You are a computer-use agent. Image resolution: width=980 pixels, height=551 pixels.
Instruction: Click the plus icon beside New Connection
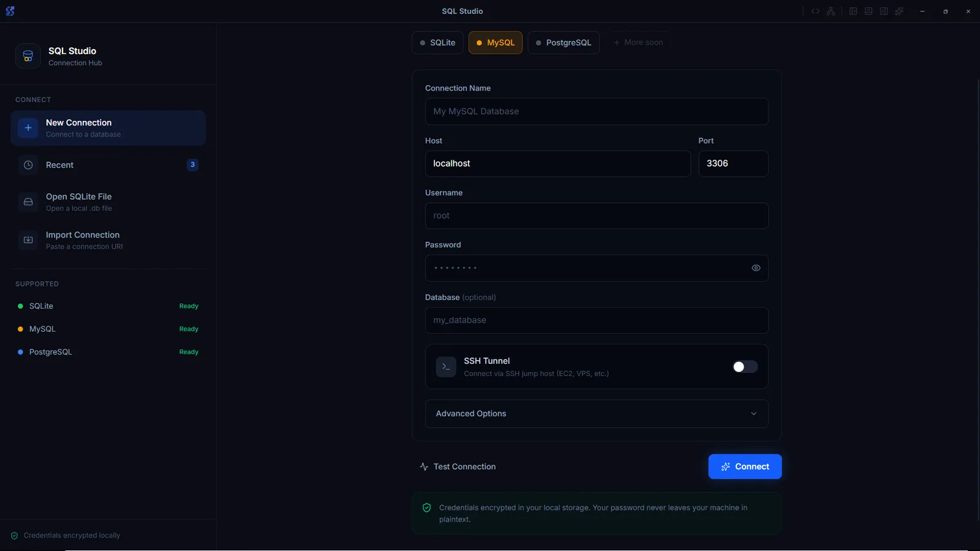[x=28, y=128]
